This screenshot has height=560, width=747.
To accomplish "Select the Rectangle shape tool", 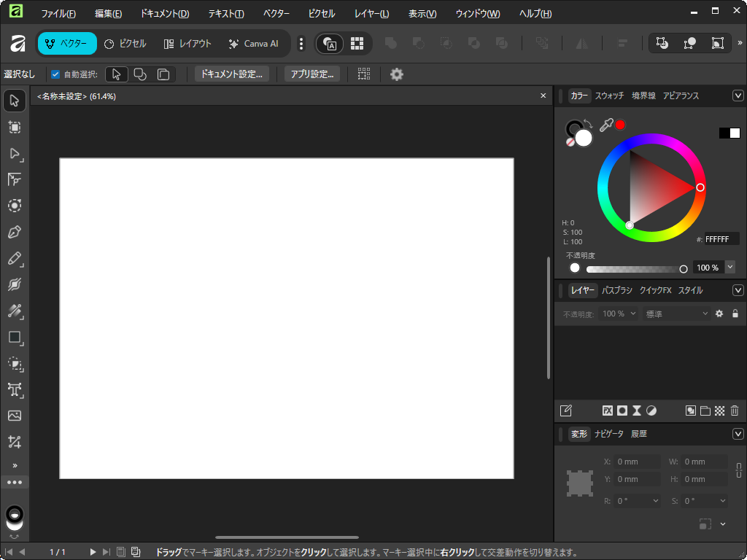I will coord(14,337).
